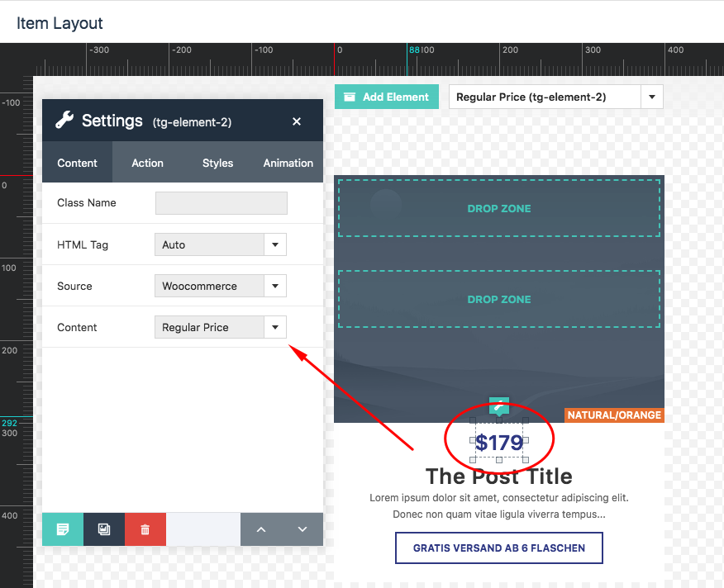This screenshot has width=724, height=588.
Task: Select the Content tab
Action: click(x=77, y=163)
